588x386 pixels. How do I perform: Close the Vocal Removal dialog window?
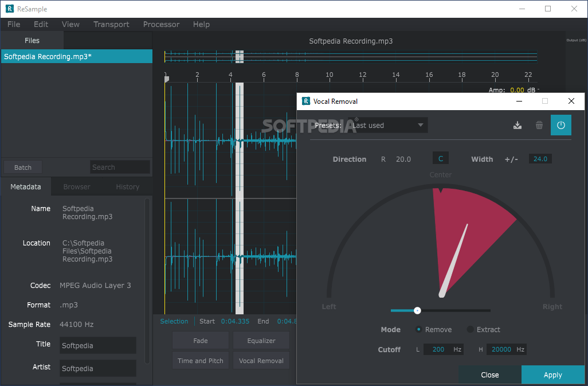point(571,101)
